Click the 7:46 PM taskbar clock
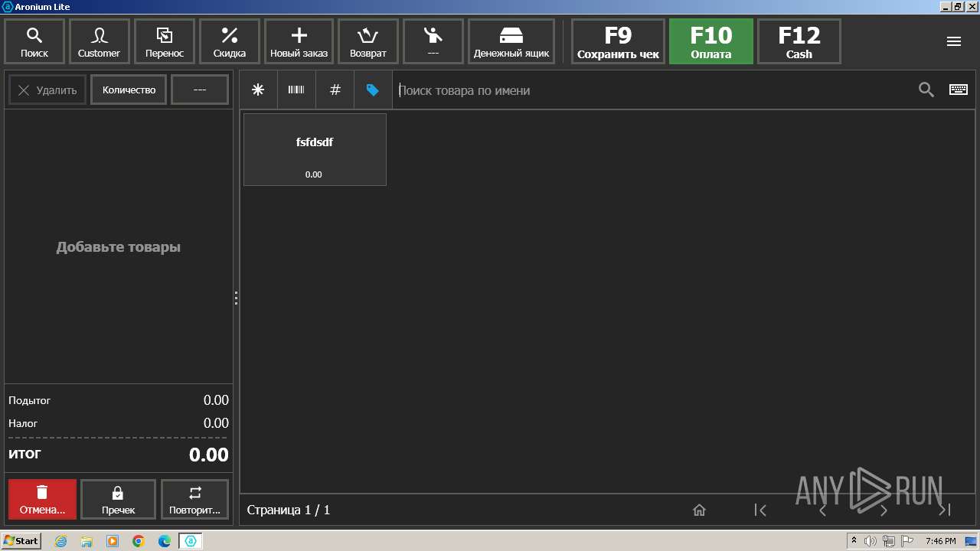 click(x=940, y=541)
